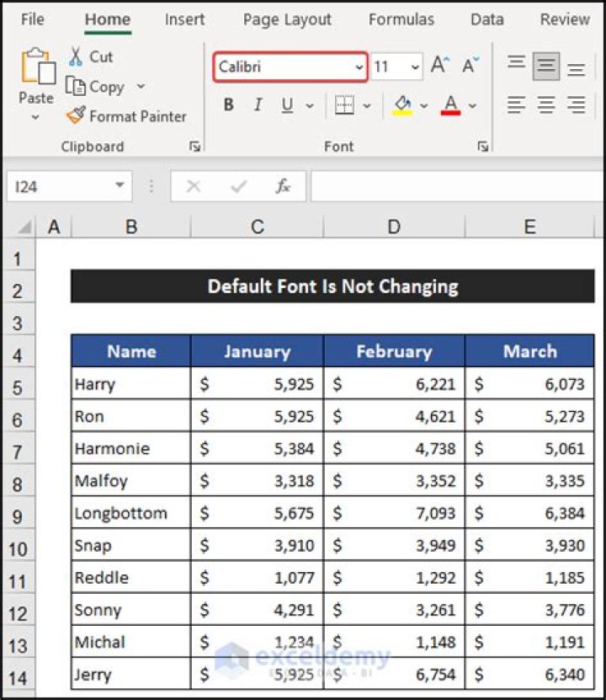Toggle Italic formatting
Screen dimensions: 606x700
(x=258, y=105)
